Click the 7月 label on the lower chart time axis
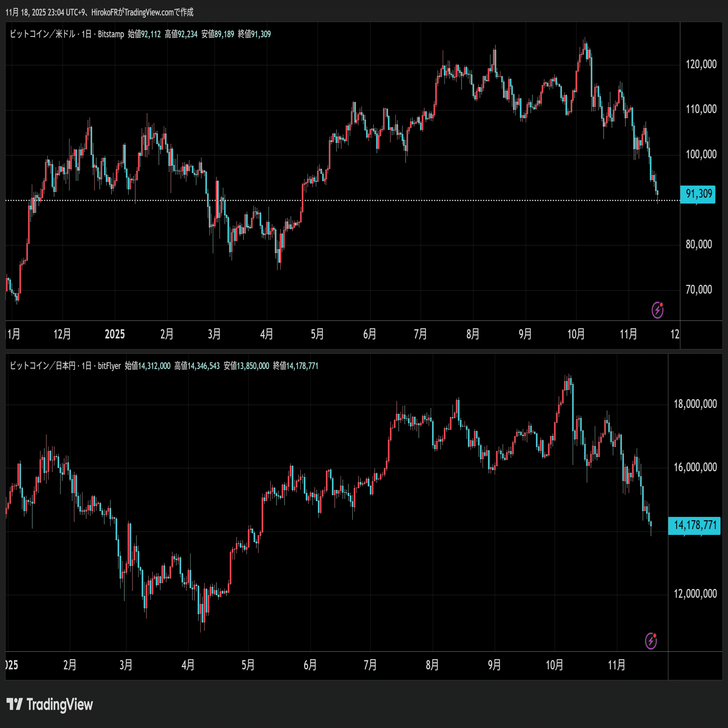 click(370, 665)
